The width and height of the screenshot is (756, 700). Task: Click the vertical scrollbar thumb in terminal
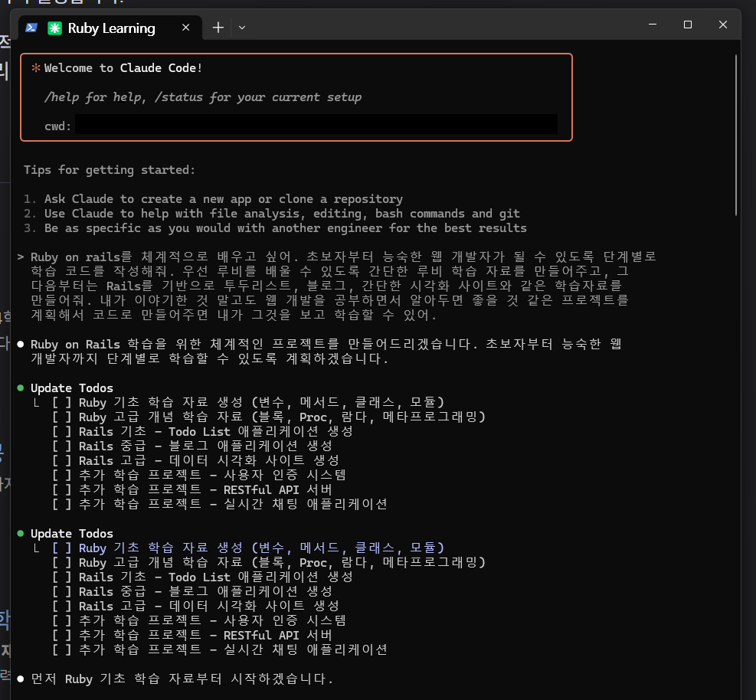[x=736, y=135]
